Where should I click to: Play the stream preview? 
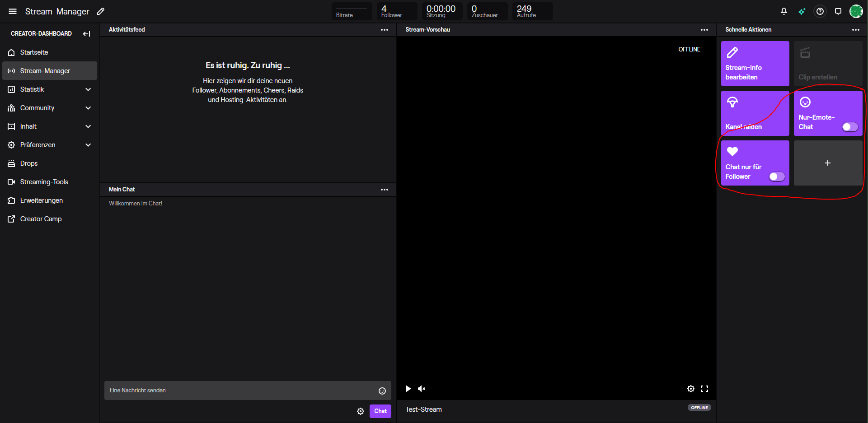408,389
